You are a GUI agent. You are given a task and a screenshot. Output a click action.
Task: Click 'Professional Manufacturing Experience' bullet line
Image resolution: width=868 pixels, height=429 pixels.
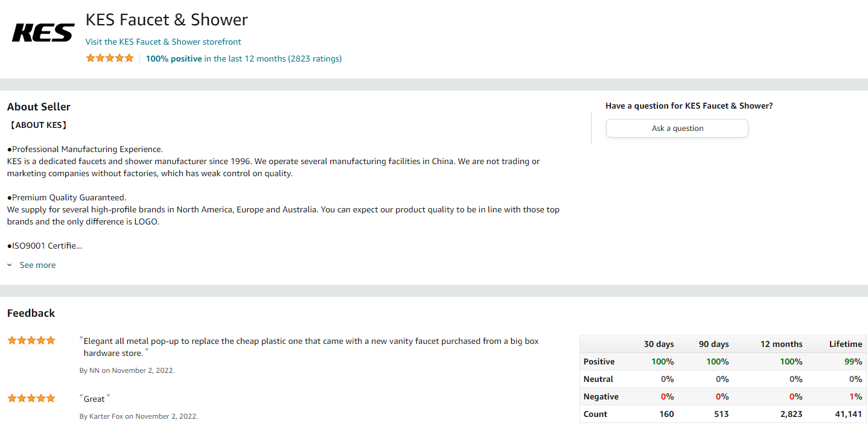(85, 149)
